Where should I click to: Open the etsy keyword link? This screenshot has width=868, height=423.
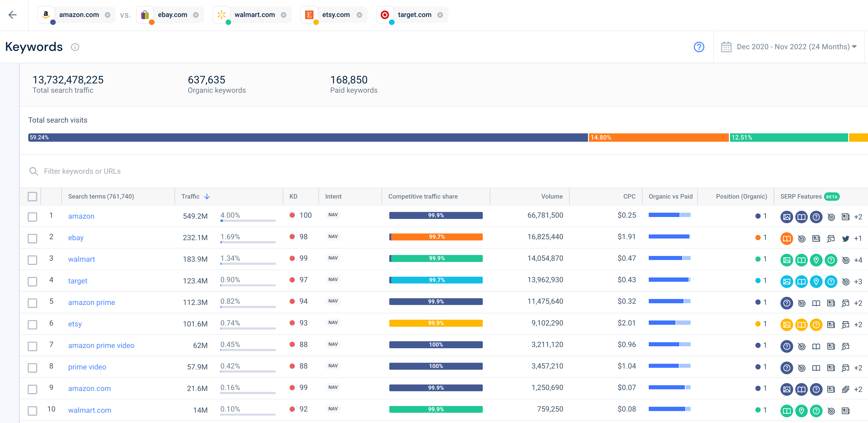pos(75,324)
